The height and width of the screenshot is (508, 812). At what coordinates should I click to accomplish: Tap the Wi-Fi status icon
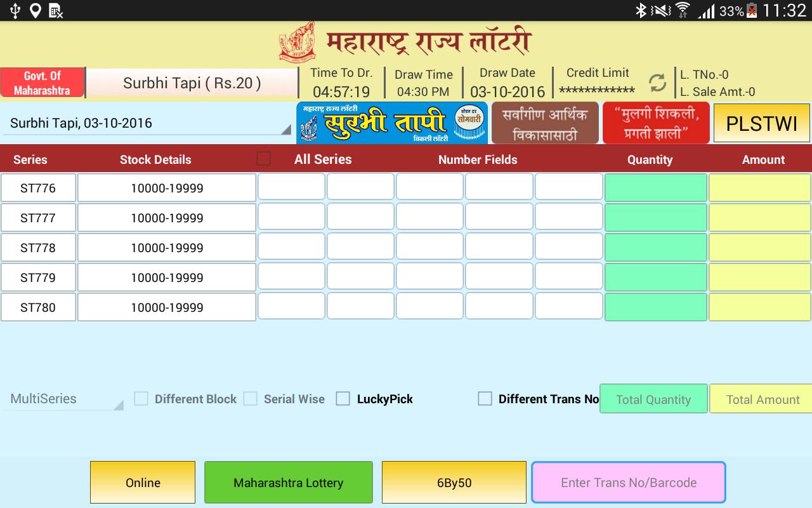pyautogui.click(x=683, y=11)
